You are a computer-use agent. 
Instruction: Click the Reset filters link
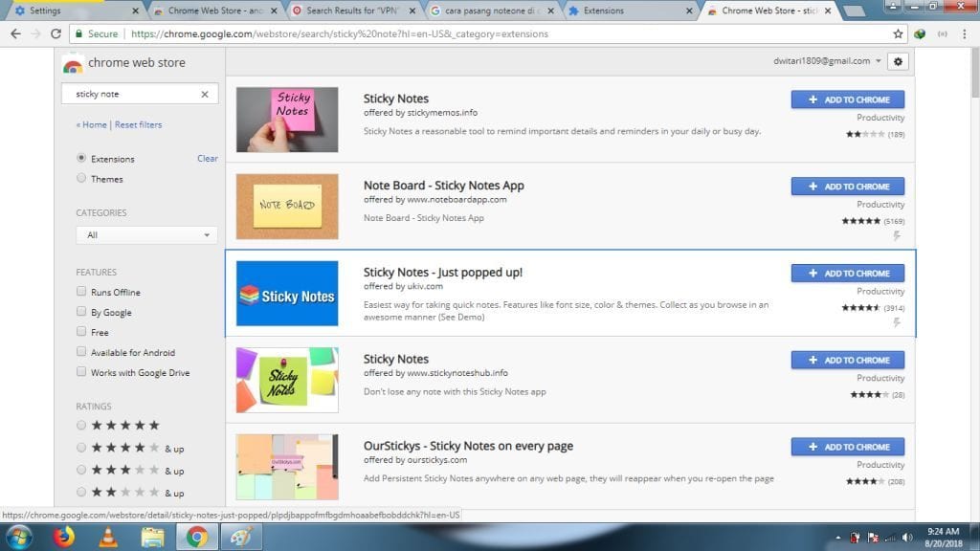139,125
